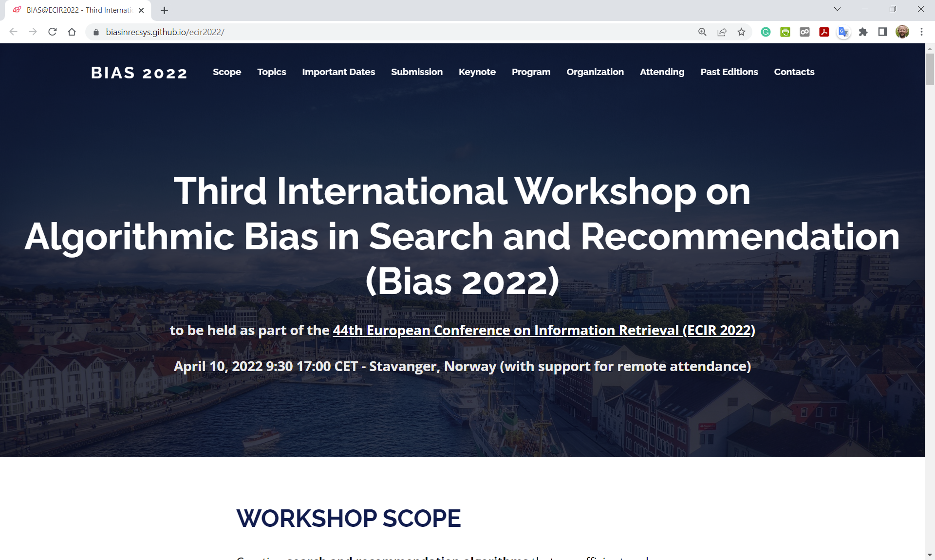
Task: Open the green print extension icon
Action: 785,32
